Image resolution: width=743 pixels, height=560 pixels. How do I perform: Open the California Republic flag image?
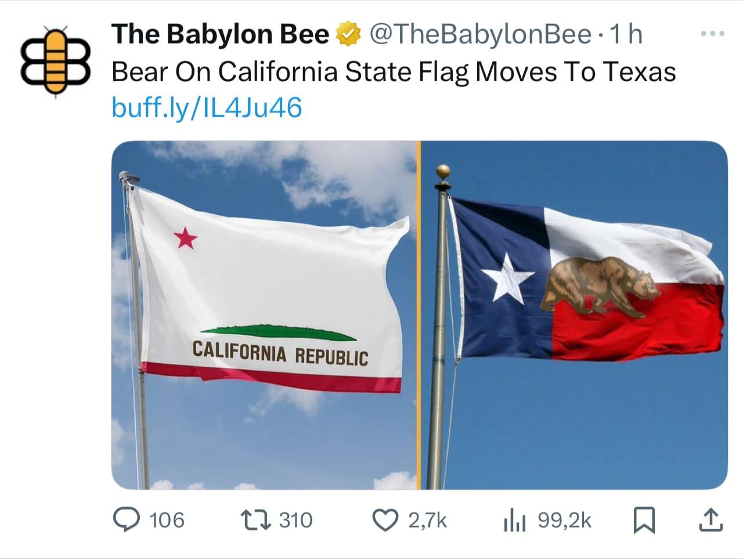pos(264,315)
